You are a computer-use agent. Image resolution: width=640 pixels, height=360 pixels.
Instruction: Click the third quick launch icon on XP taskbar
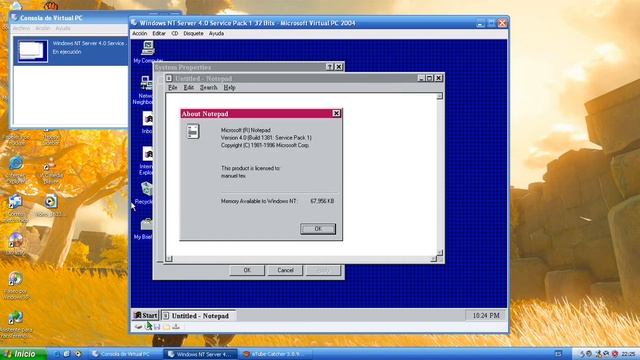coord(78,354)
